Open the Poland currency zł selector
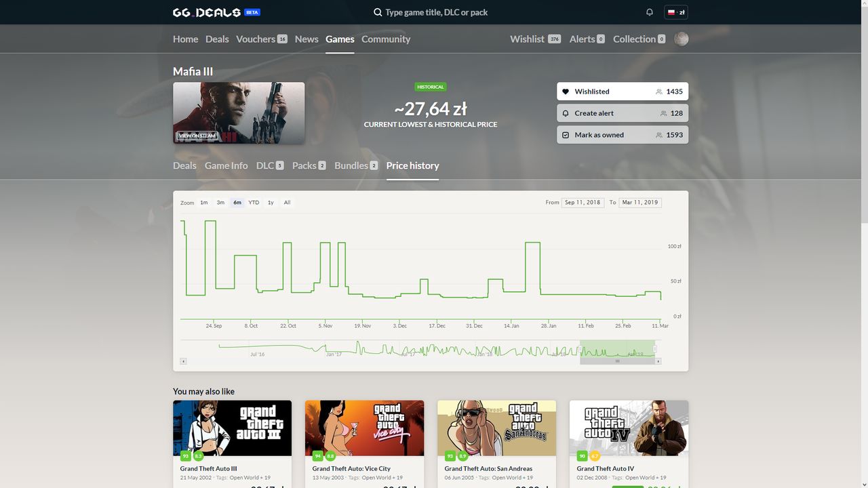Screen dimensions: 868x488 [x=676, y=12]
